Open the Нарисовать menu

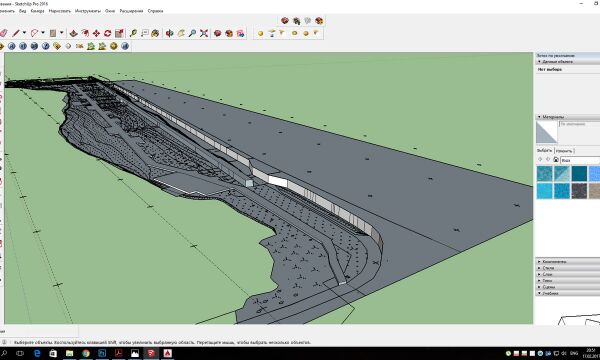[60, 11]
